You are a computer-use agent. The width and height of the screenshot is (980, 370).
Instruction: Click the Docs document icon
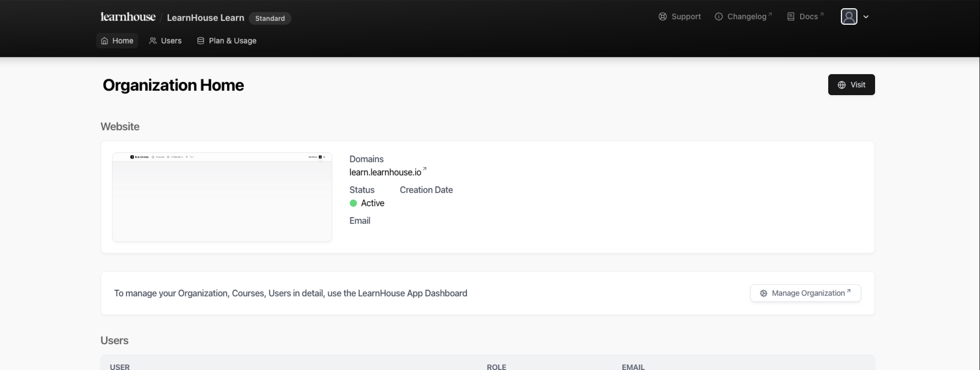(x=791, y=17)
